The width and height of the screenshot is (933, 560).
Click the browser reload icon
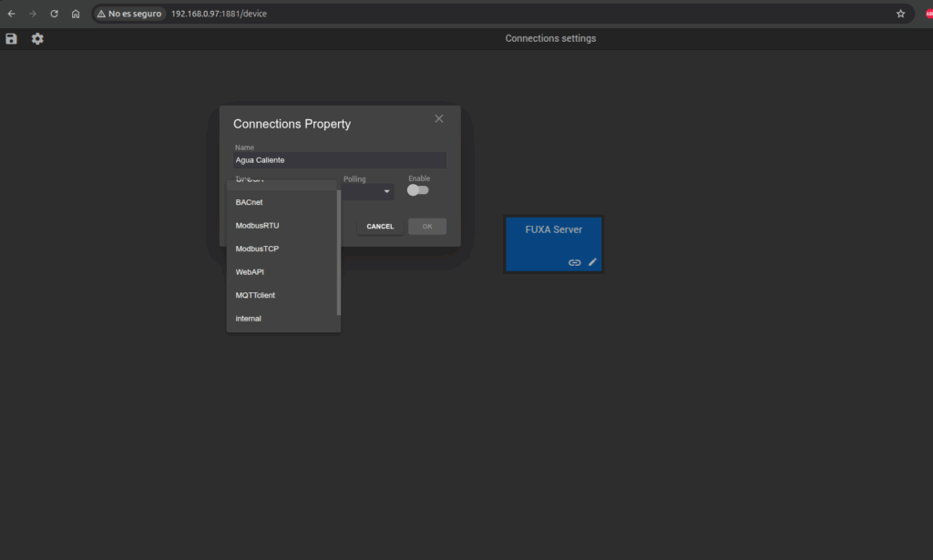(x=54, y=14)
